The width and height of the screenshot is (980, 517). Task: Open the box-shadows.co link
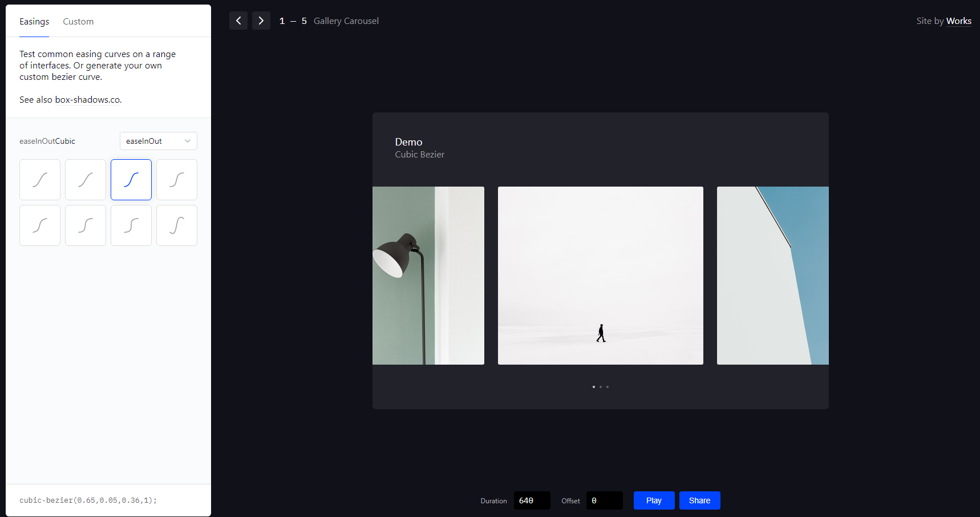tap(88, 100)
